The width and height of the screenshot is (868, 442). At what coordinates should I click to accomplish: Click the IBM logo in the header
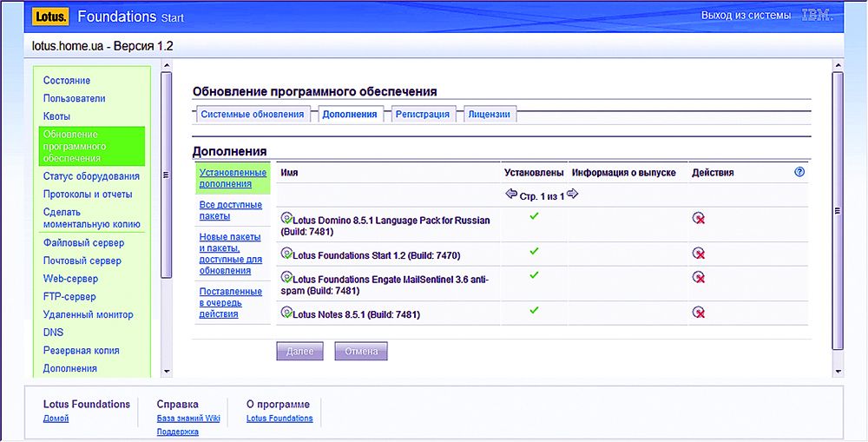(x=818, y=16)
